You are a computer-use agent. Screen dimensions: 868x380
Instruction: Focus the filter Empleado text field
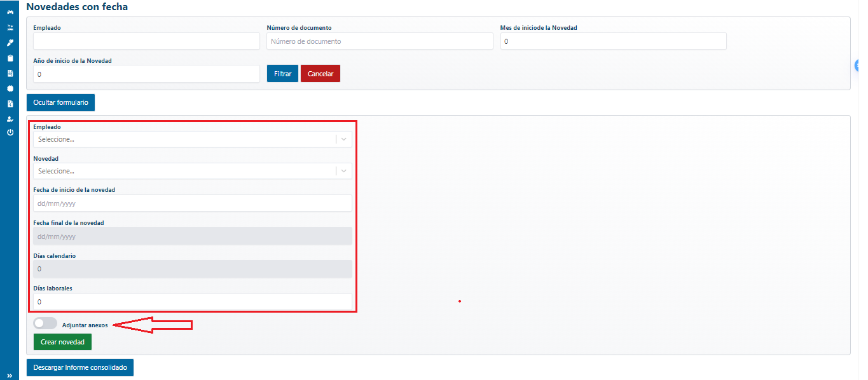tap(146, 41)
